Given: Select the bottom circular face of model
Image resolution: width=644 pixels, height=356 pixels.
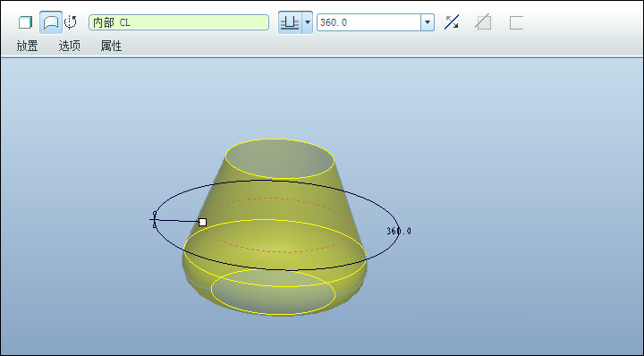Looking at the screenshot, I should 273,292.
